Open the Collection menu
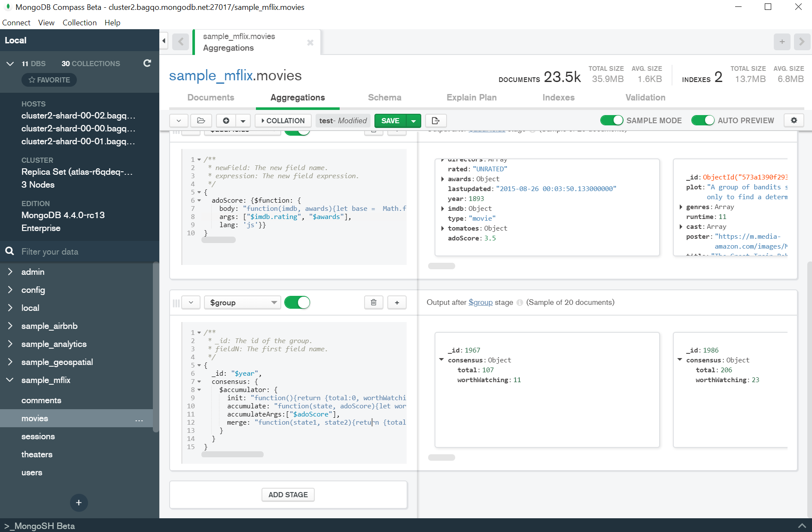The image size is (812, 532). click(x=79, y=23)
